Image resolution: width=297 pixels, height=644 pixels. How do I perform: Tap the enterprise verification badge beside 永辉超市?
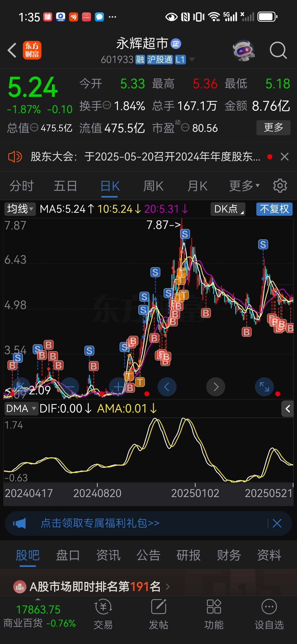176,43
